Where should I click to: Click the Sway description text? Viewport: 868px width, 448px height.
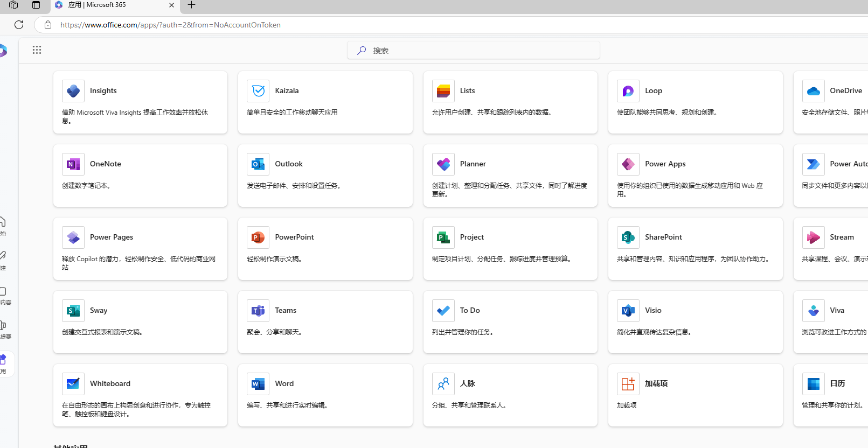pos(103,332)
